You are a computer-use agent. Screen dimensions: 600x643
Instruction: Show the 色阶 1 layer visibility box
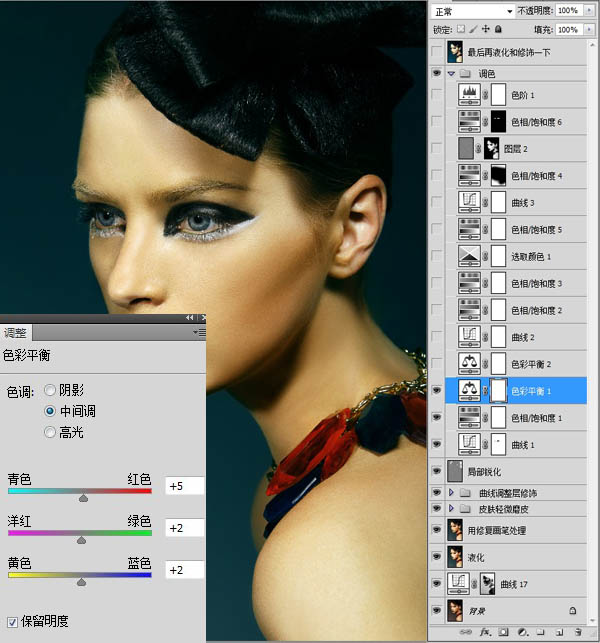click(436, 95)
